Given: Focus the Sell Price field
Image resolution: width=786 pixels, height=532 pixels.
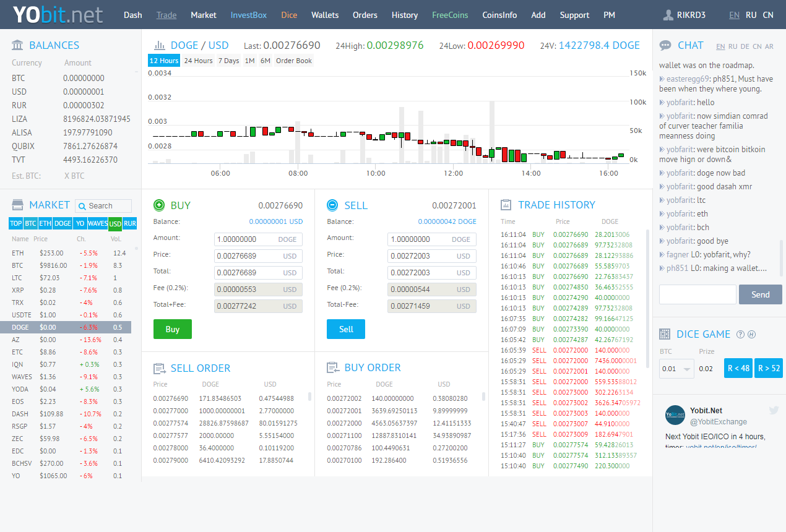Looking at the screenshot, I should pos(432,256).
